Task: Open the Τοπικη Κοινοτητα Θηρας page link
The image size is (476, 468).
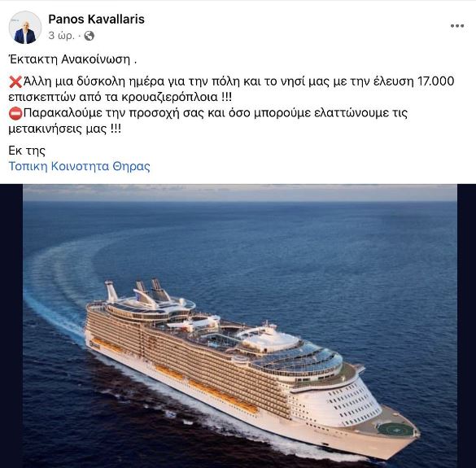Action: pos(79,166)
